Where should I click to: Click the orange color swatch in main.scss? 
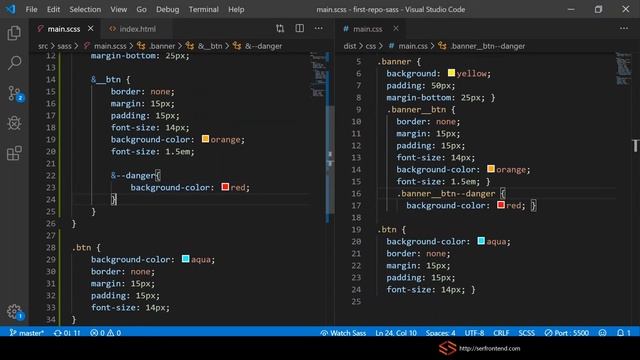[x=205, y=139]
